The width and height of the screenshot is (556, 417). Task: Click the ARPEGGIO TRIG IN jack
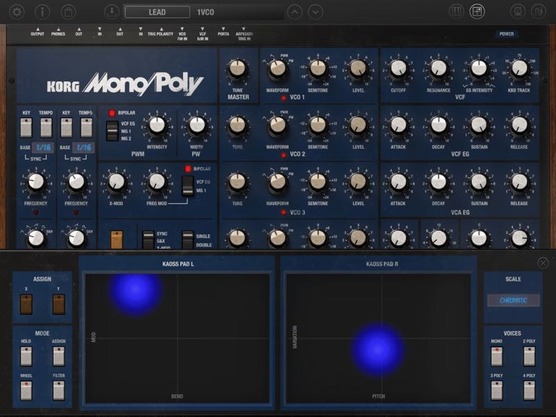pyautogui.click(x=244, y=34)
